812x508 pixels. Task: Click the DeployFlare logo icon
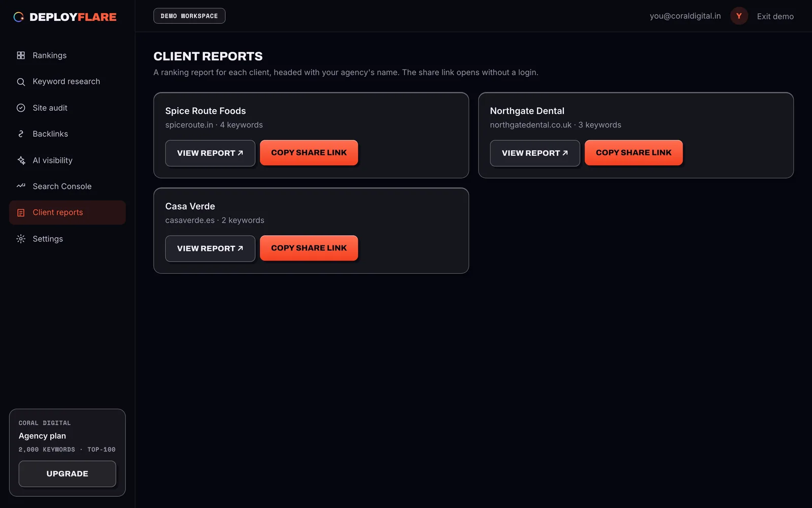[x=19, y=17]
